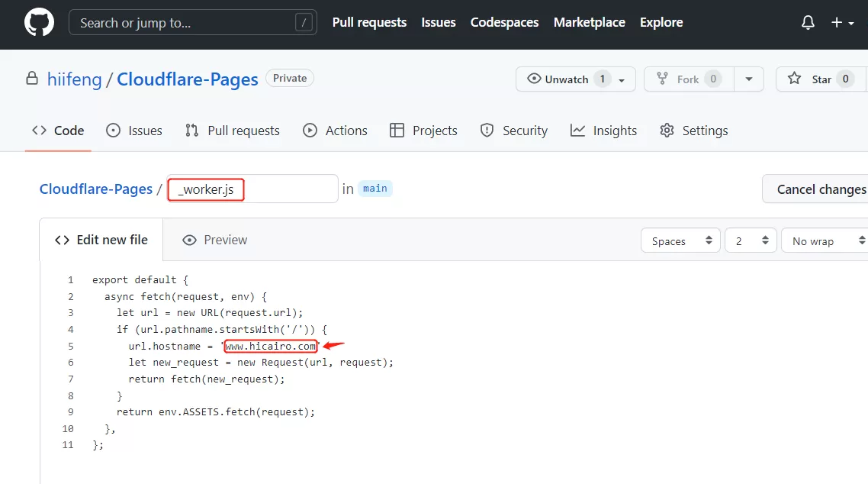Click code line 'return fetch(new_request);'
The width and height of the screenshot is (868, 484).
[x=207, y=379]
